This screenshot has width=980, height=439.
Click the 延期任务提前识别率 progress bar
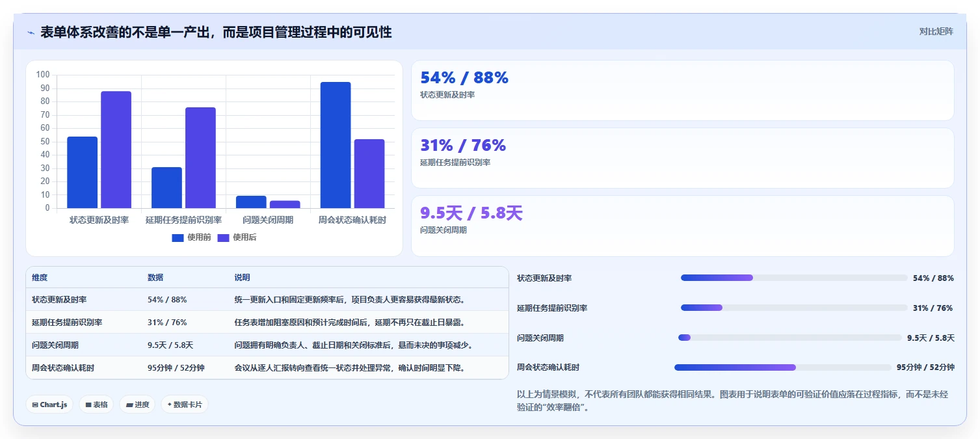pyautogui.click(x=794, y=308)
